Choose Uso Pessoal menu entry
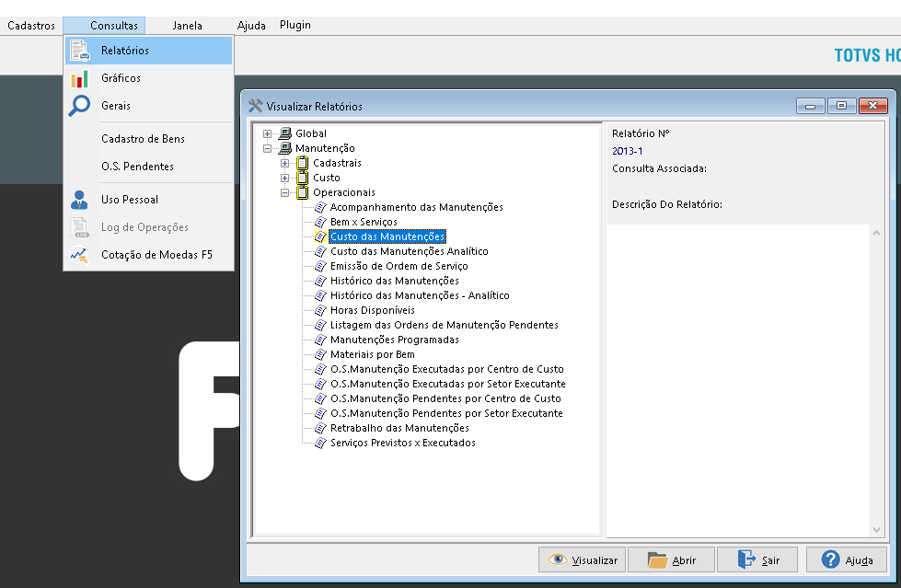Screen dimensions: 901x588 pos(149,200)
